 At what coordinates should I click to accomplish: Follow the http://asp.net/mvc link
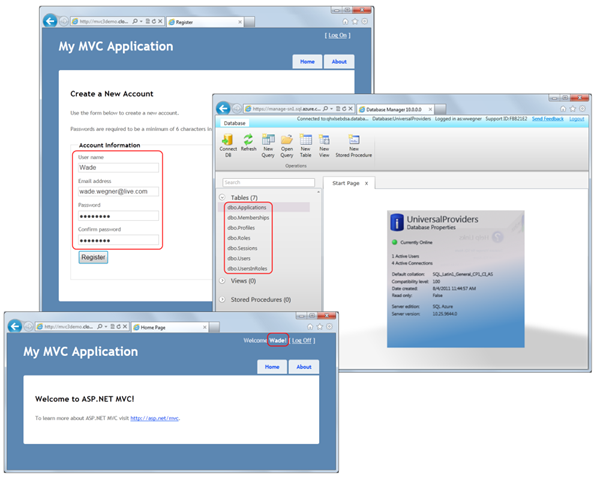(159, 418)
